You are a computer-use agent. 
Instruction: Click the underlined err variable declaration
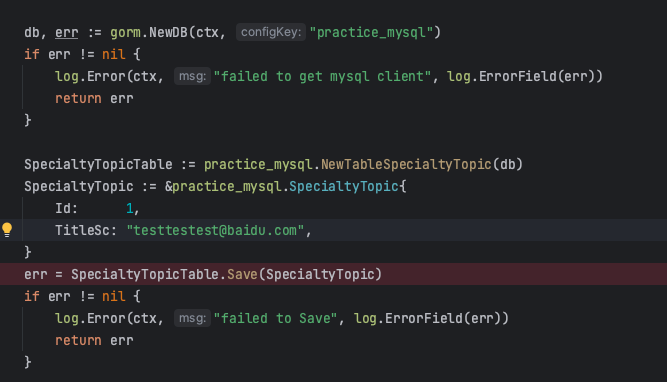pyautogui.click(x=67, y=32)
